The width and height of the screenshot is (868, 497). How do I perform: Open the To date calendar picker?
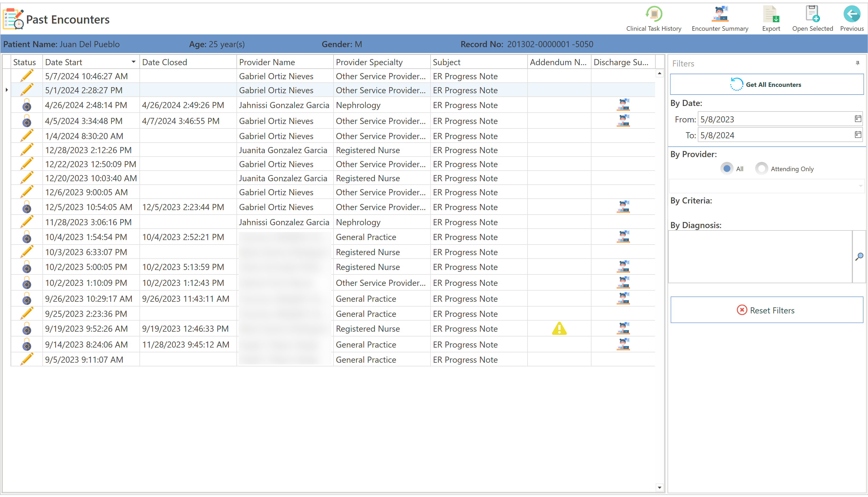tap(858, 135)
